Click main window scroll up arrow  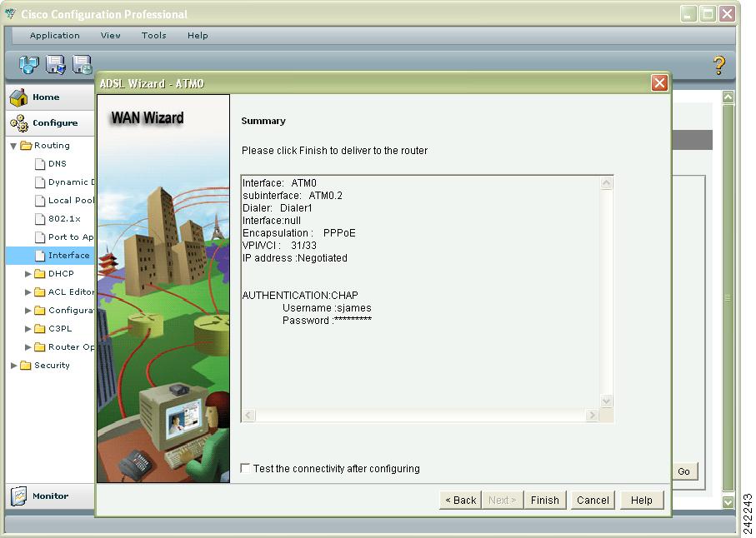coord(728,97)
